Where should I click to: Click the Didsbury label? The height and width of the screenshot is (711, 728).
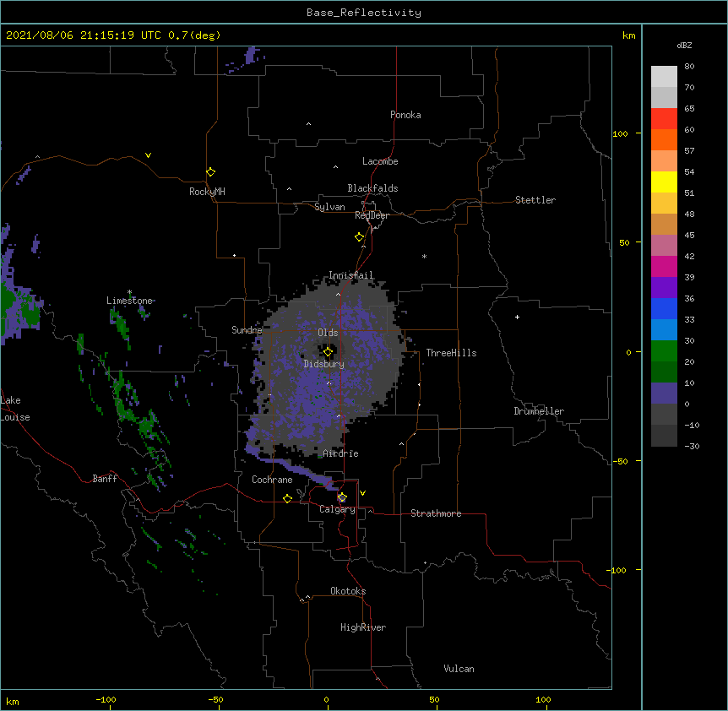click(x=324, y=364)
